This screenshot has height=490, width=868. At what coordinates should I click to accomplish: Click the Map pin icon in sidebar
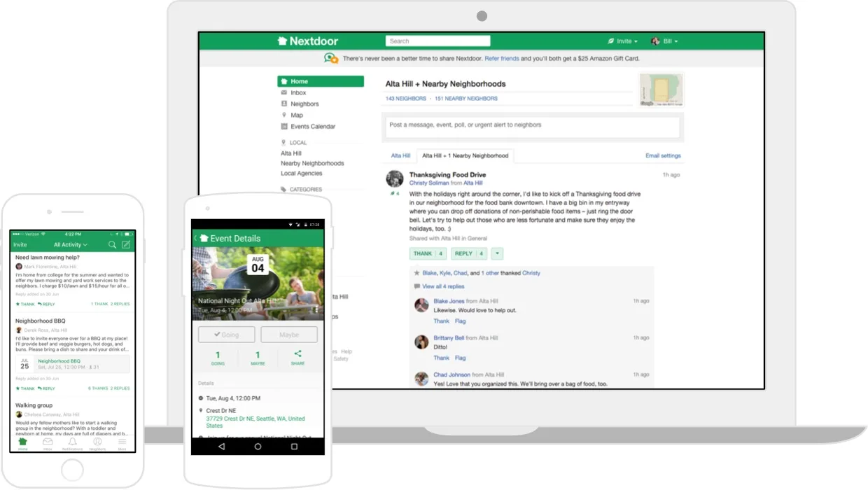point(283,115)
